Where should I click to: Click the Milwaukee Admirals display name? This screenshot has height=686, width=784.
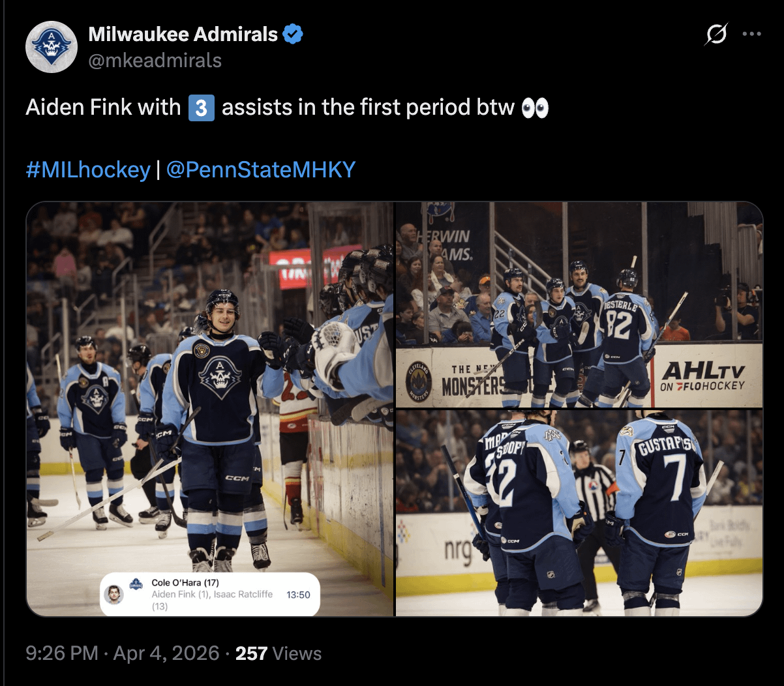coord(183,35)
